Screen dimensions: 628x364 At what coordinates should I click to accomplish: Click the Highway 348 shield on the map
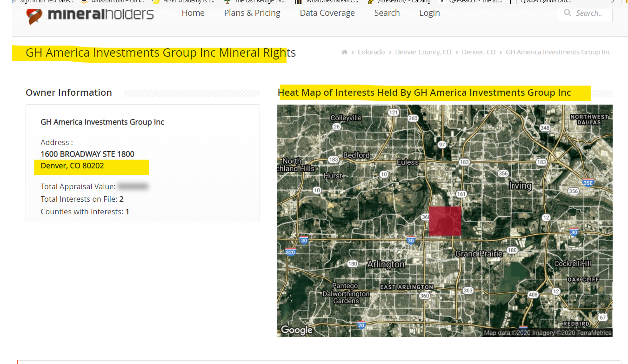545,128
